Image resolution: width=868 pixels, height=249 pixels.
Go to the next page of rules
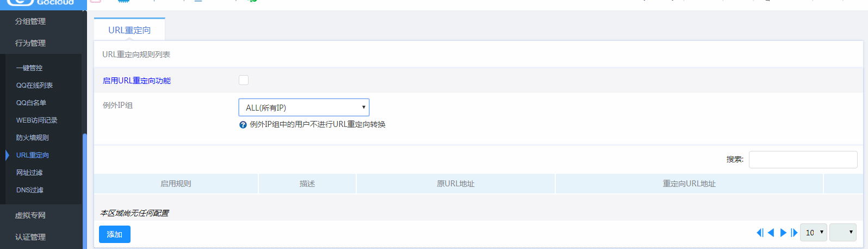click(x=783, y=233)
